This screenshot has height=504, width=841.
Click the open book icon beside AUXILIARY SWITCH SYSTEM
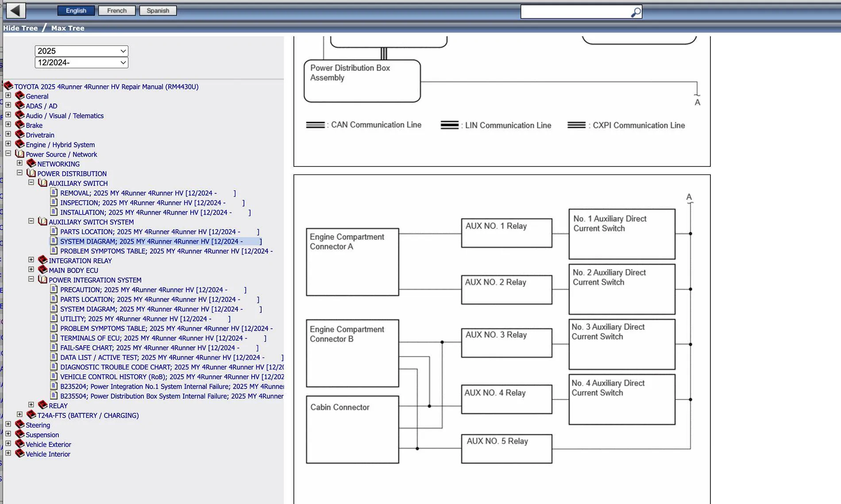(x=42, y=221)
